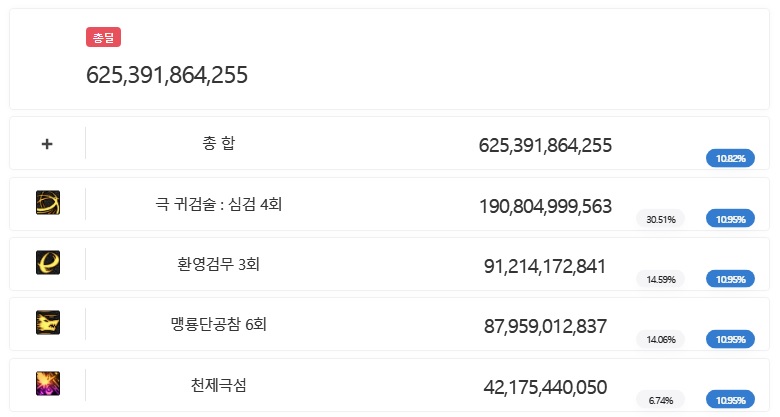The width and height of the screenshot is (780, 417).
Task: Select the 천제극섬 skill name
Action: 218,384
